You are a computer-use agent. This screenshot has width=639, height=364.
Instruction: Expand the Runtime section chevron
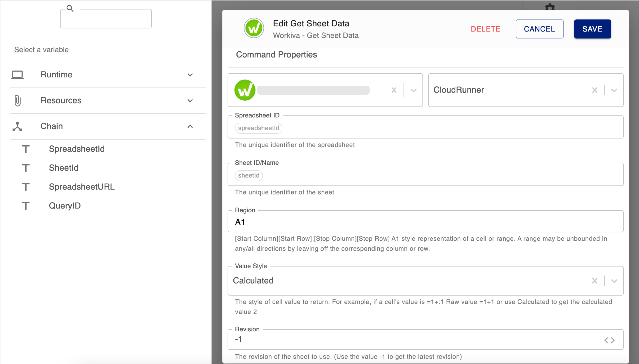[190, 75]
